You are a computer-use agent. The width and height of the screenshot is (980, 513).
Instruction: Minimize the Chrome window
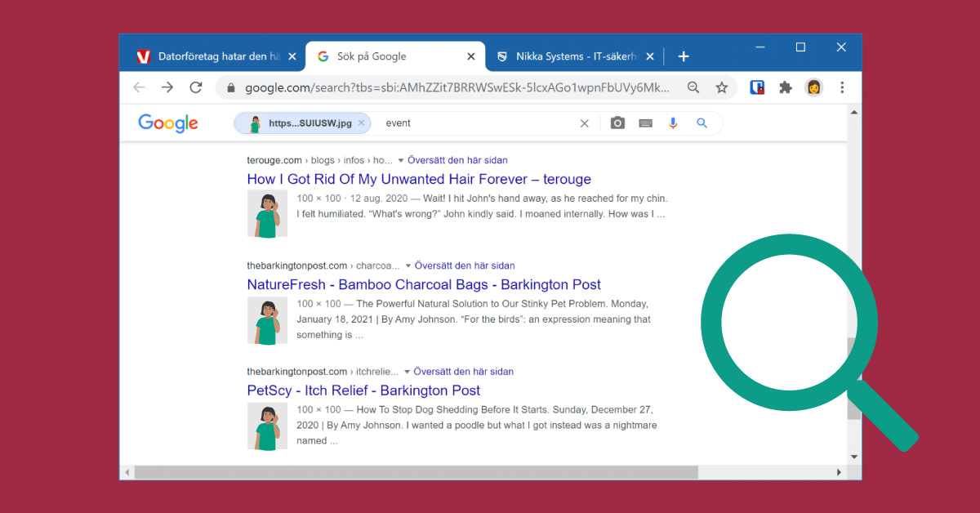760,47
